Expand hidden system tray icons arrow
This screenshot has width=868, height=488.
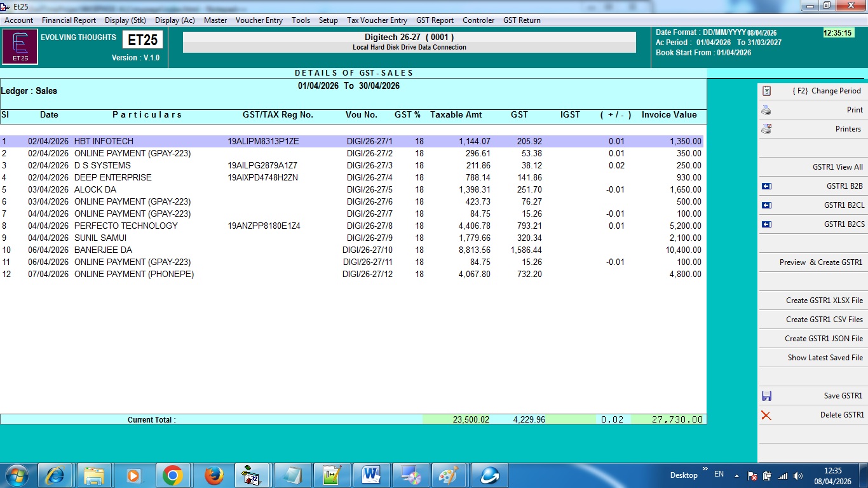pos(736,475)
